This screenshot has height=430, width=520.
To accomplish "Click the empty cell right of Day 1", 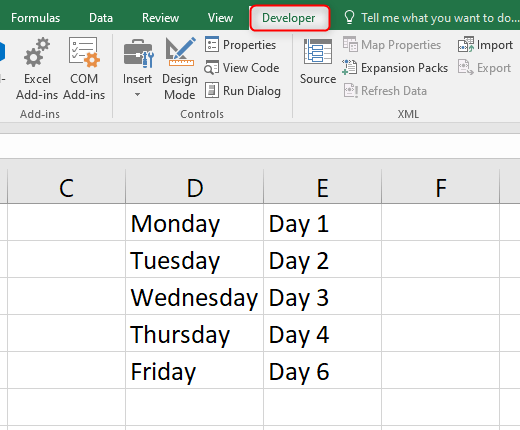I will click(x=440, y=222).
